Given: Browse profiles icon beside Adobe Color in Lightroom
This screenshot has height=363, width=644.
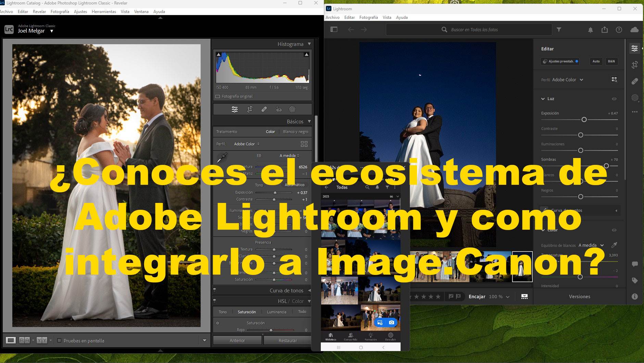Looking at the screenshot, I should tap(614, 80).
